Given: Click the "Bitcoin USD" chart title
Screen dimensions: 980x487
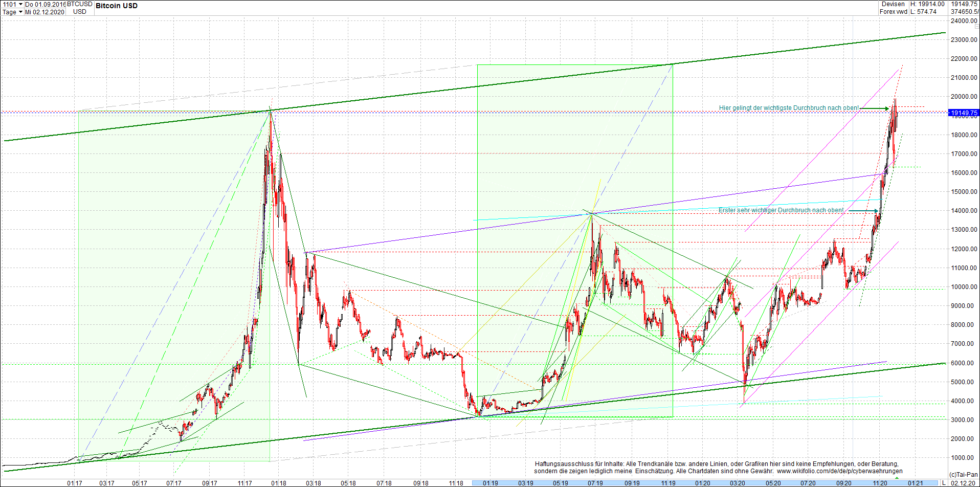Looking at the screenshot, I should click(116, 6).
